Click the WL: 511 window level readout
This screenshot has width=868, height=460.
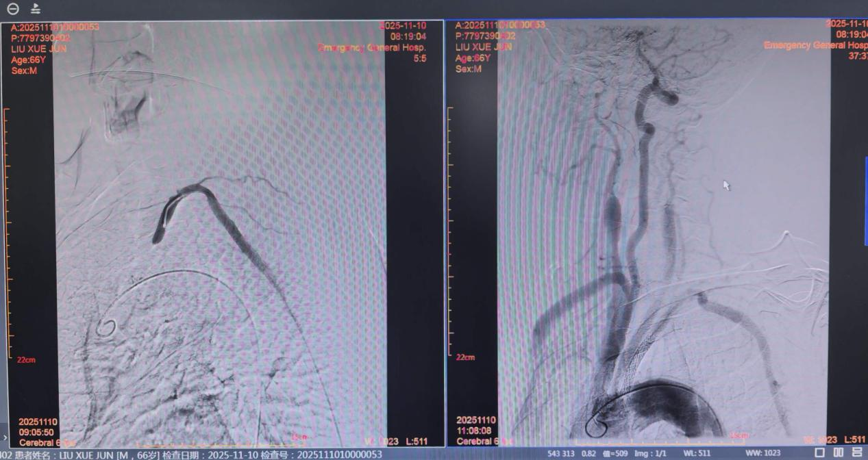696,454
